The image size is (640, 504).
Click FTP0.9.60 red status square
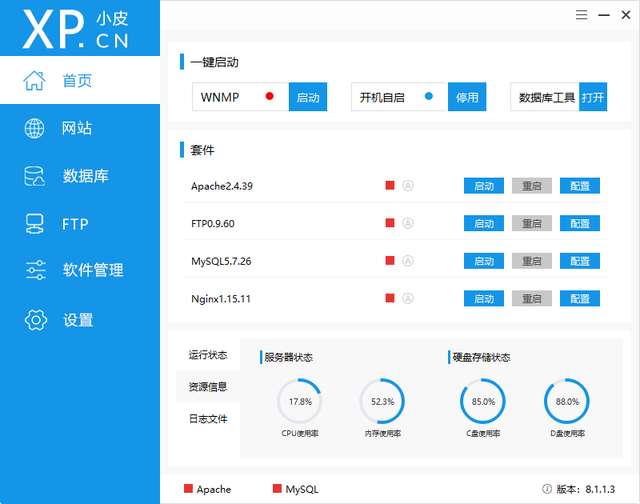pos(390,223)
